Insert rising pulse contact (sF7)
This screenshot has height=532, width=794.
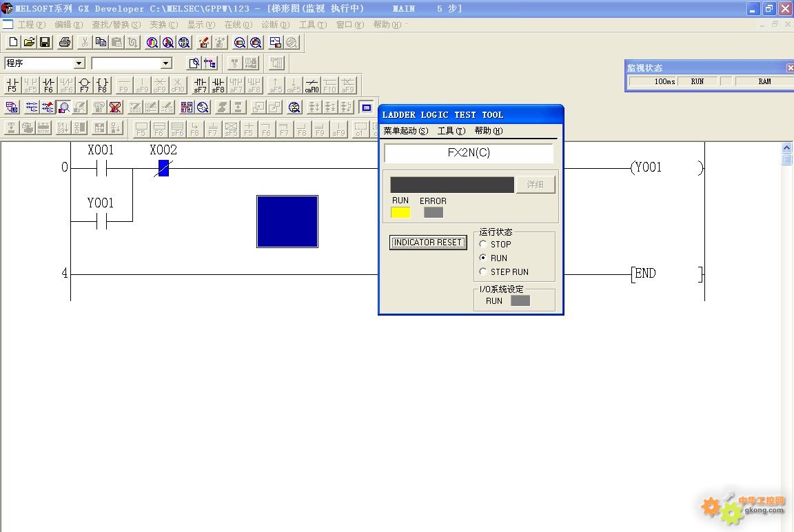point(200,85)
